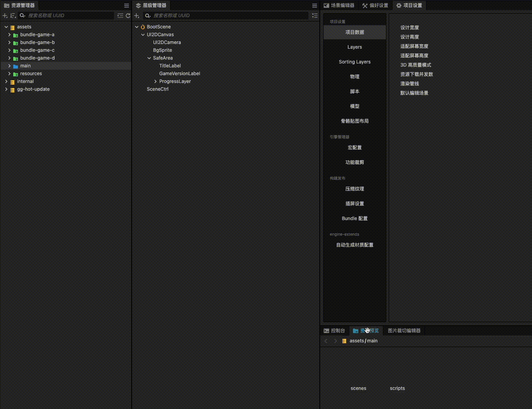
Task: Switch to the 偏好设置 tab
Action: (375, 5)
